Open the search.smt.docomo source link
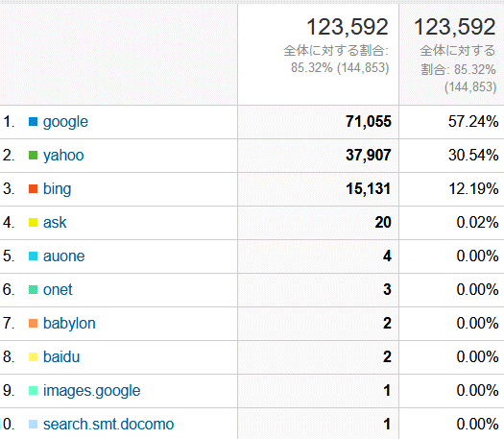The width and height of the screenshot is (504, 439). tap(108, 425)
